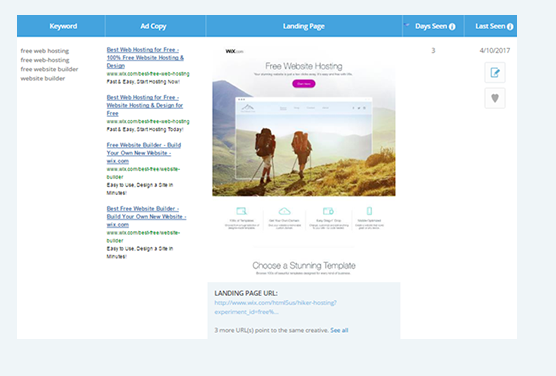556x376 pixels.
Task: Click the Days Seen value 3
Action: (x=433, y=50)
